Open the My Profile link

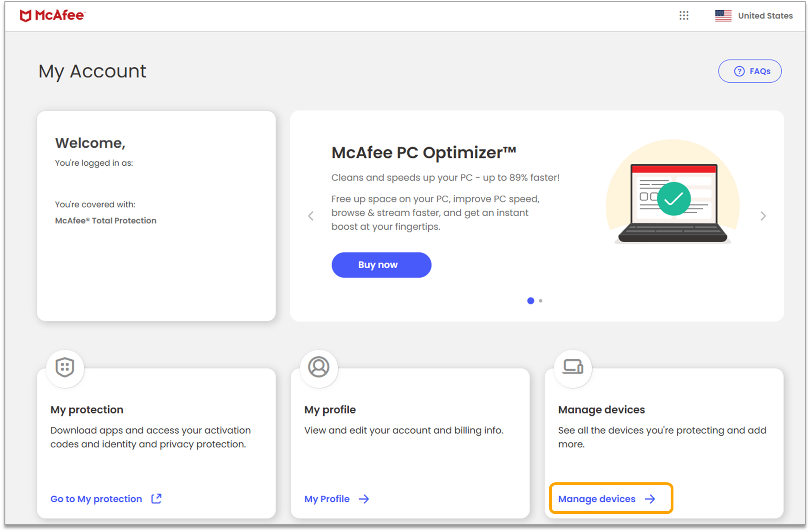[327, 499]
